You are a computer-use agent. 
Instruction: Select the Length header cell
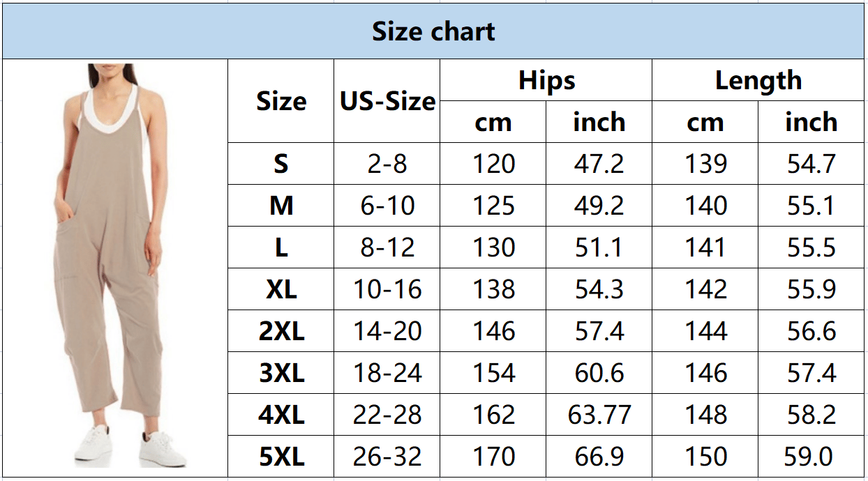(758, 81)
